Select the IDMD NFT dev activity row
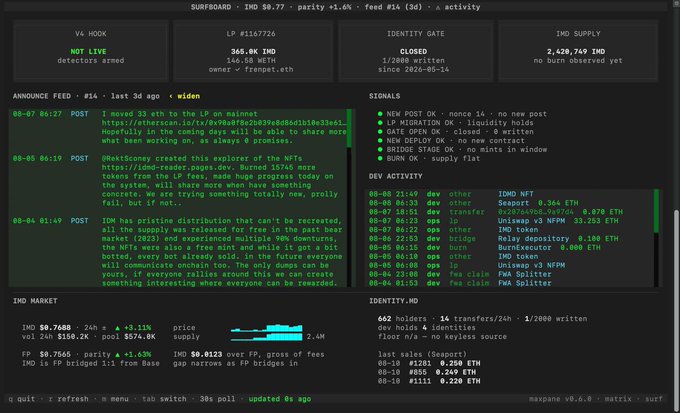Screen dimensions: 680x413 (510, 194)
